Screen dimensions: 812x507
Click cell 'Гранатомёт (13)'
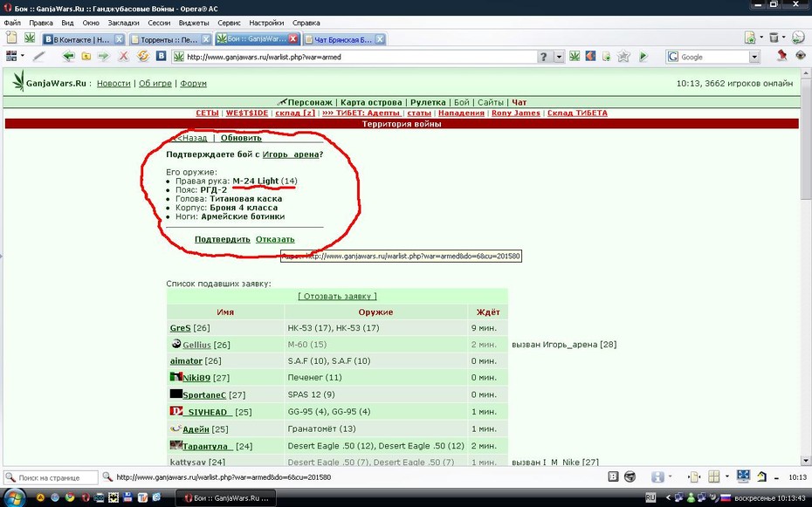[x=375, y=428]
